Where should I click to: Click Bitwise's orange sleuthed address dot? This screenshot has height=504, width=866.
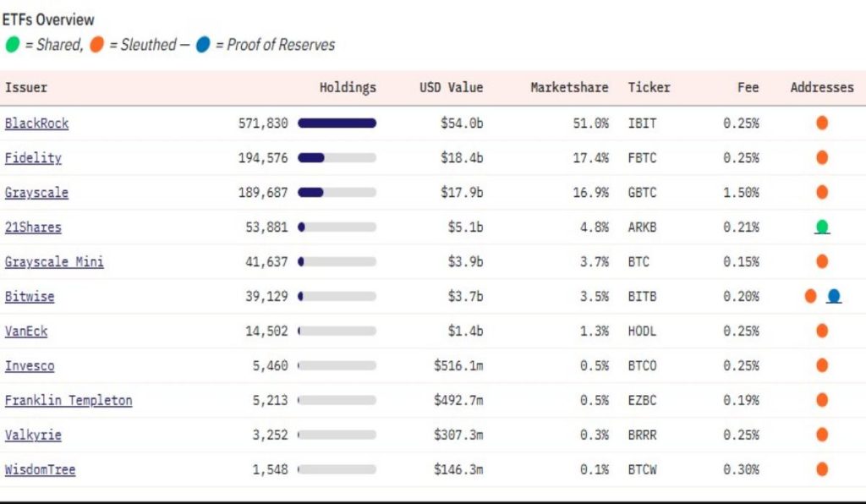click(810, 296)
